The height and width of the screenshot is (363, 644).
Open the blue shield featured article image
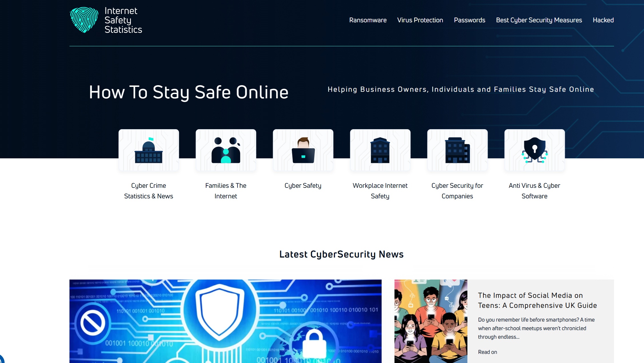(x=225, y=321)
